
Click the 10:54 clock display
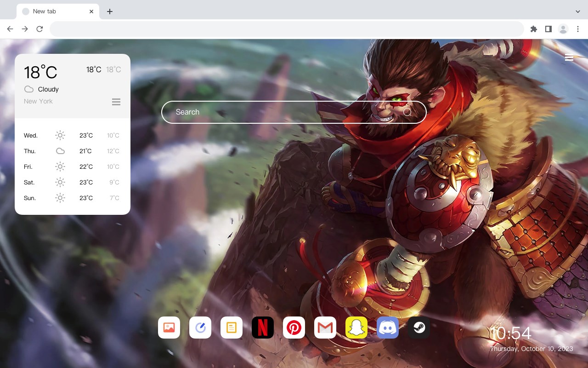pos(511,333)
